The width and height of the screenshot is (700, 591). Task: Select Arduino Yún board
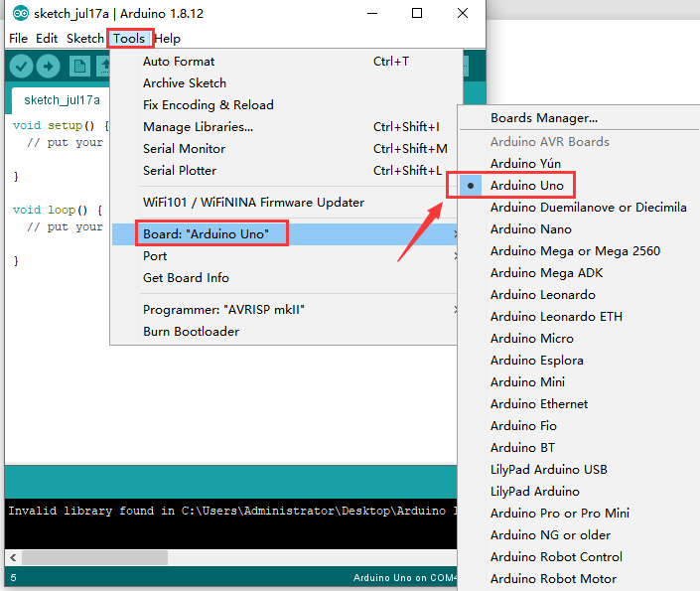click(580, 164)
